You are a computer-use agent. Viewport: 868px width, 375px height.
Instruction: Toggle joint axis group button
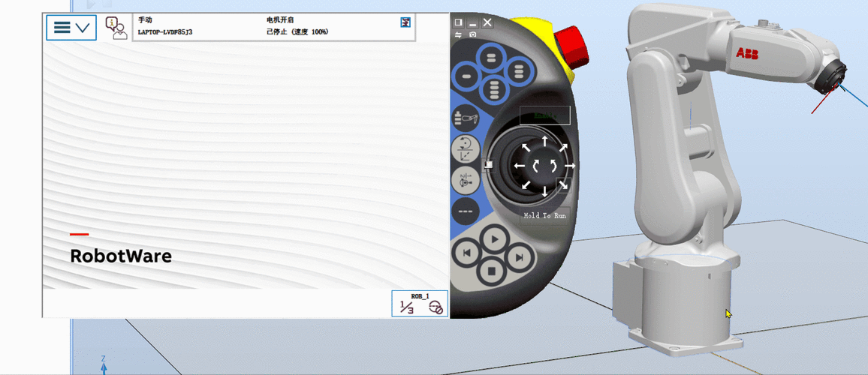[465, 180]
